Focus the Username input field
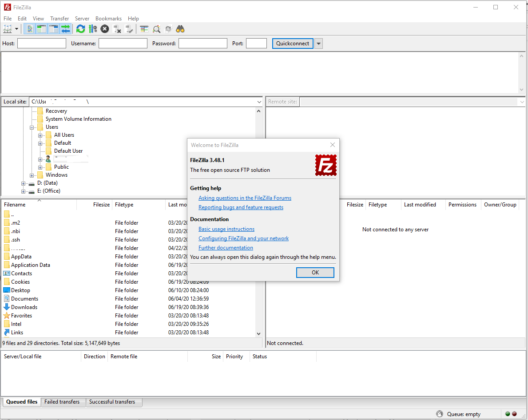528x420 pixels. (x=123, y=44)
